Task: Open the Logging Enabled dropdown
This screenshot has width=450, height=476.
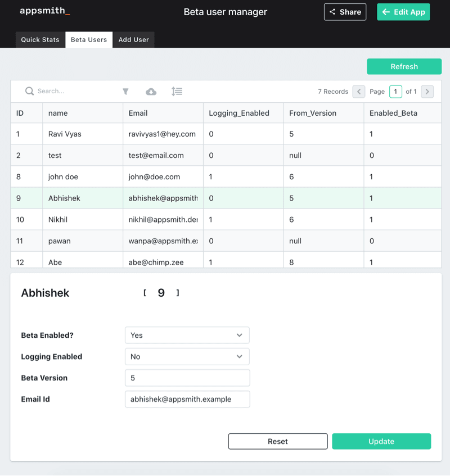Action: click(x=187, y=356)
